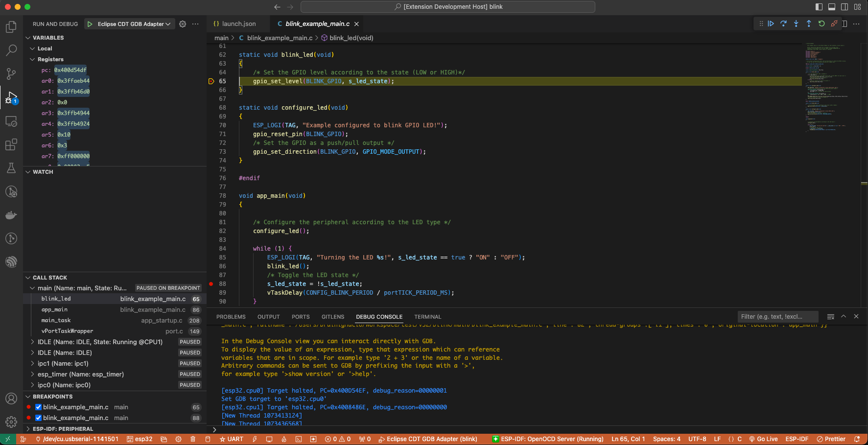Image resolution: width=868 pixels, height=445 pixels.
Task: Disable the breakpoint checkbox for line 88
Action: 38,418
